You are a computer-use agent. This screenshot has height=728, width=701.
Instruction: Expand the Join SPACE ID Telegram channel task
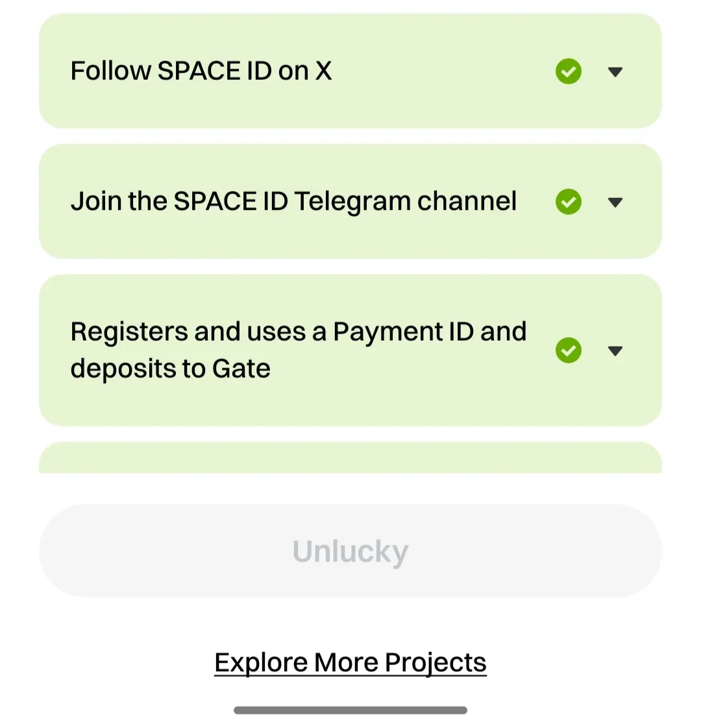click(615, 202)
